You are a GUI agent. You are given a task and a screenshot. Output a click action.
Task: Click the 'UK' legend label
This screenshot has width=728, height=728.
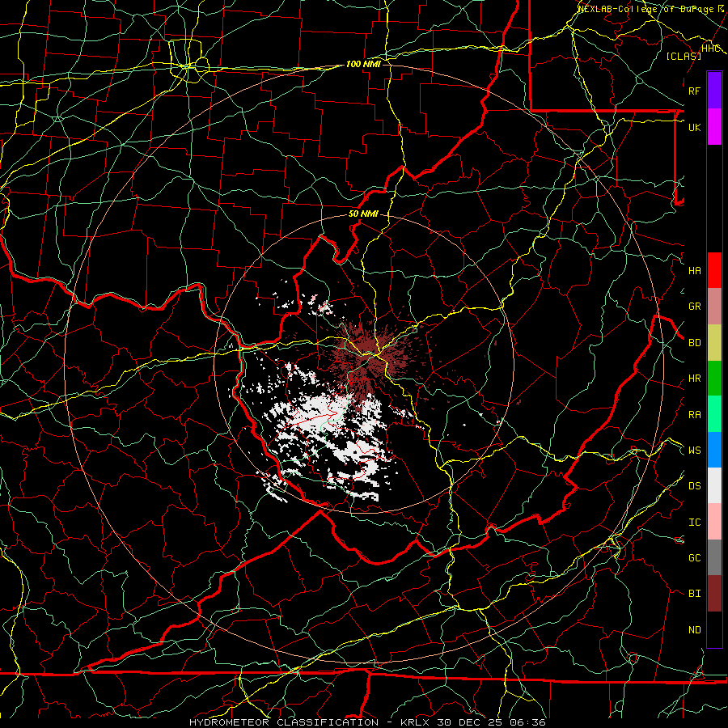point(694,127)
